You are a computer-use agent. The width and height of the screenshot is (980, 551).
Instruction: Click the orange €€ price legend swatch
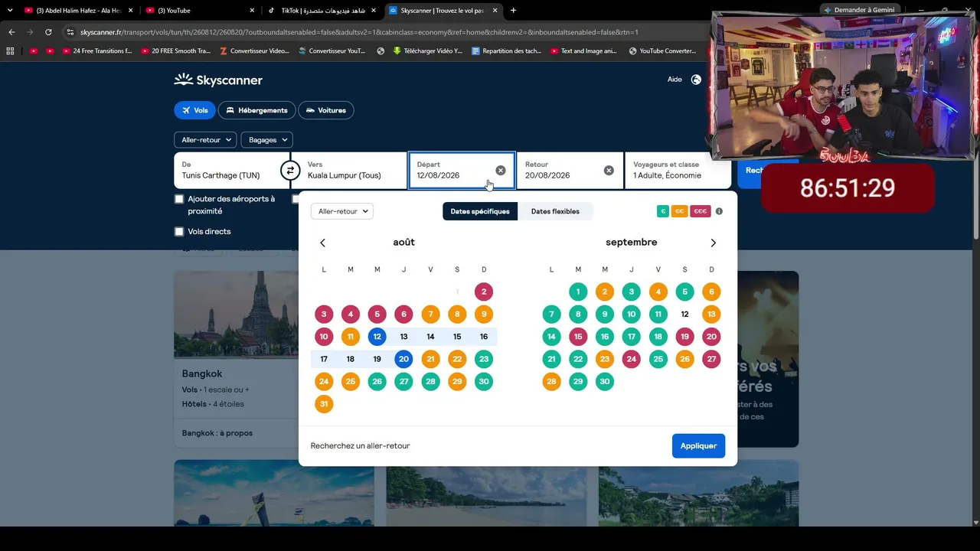click(679, 211)
